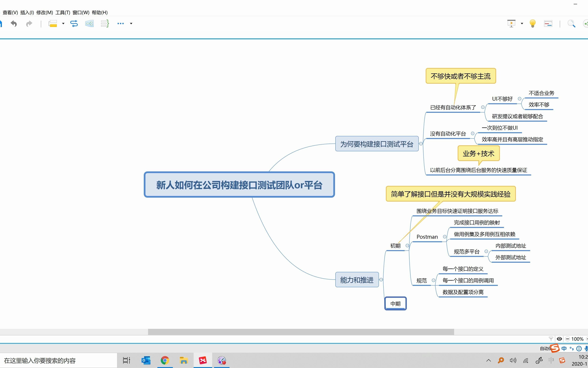
Task: Click the boundary icon in toolbar
Action: pyautogui.click(x=89, y=24)
